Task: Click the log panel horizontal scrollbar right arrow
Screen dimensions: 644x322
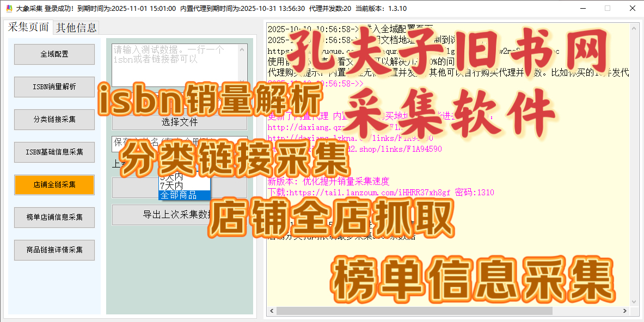Action: 625,311
